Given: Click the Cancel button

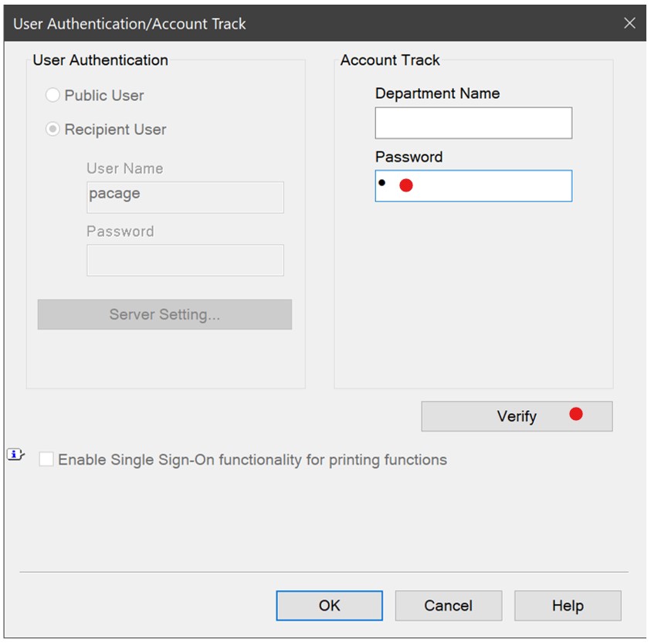Looking at the screenshot, I should pos(448,606).
